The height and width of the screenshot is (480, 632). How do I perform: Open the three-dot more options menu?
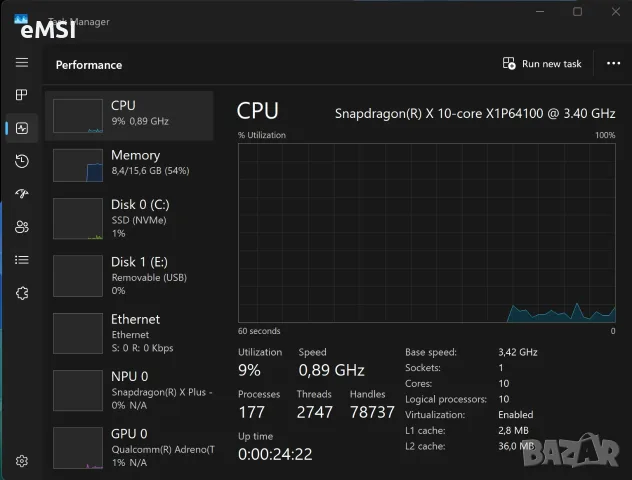(x=613, y=63)
